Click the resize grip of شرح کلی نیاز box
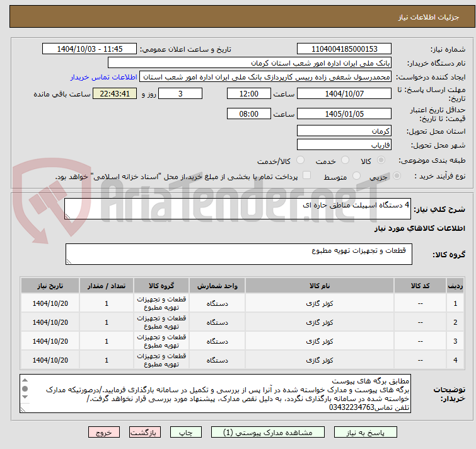This screenshot has height=449, width=476. [67, 216]
